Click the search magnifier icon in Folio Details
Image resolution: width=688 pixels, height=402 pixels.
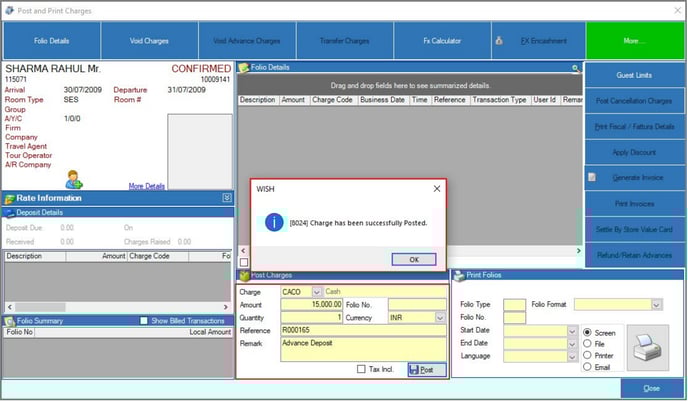coord(575,68)
